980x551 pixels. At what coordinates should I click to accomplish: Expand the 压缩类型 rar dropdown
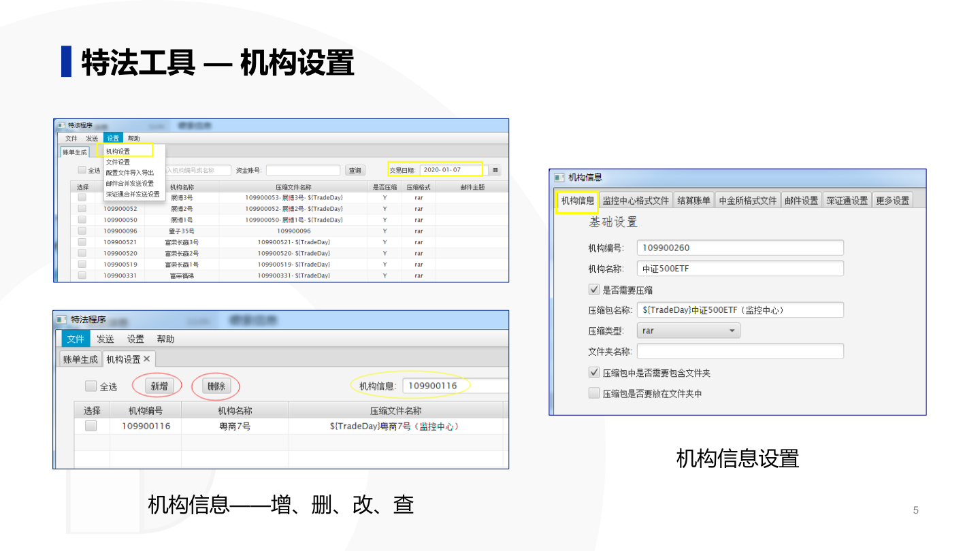click(x=689, y=331)
